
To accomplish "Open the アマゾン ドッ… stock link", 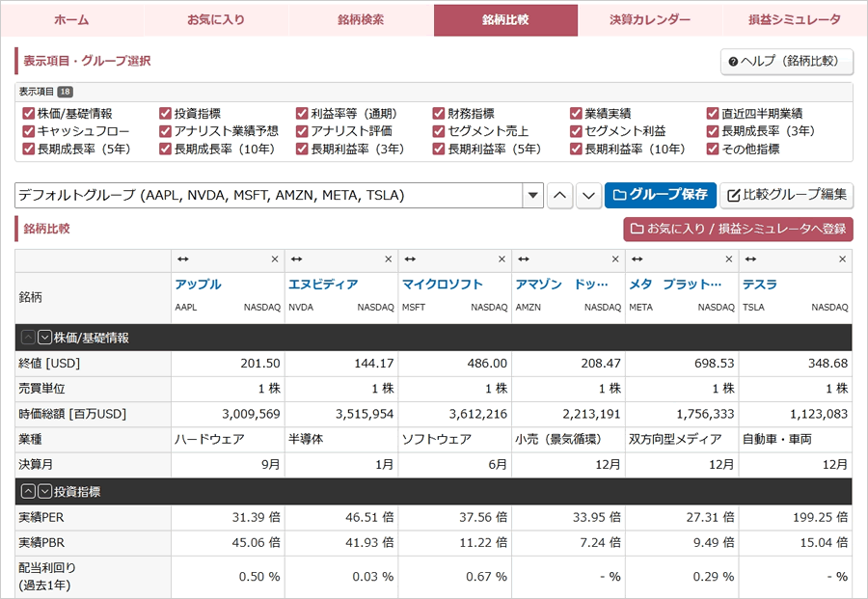I will pos(562,285).
